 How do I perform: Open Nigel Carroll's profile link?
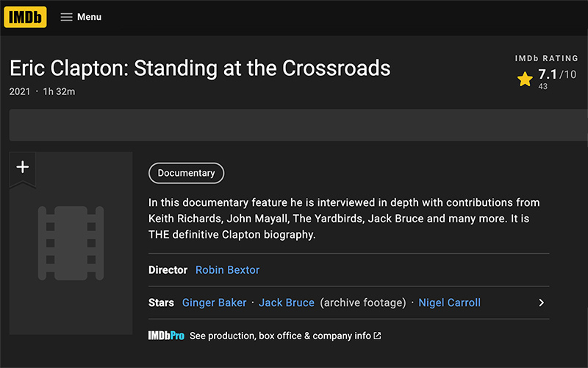pyautogui.click(x=449, y=302)
